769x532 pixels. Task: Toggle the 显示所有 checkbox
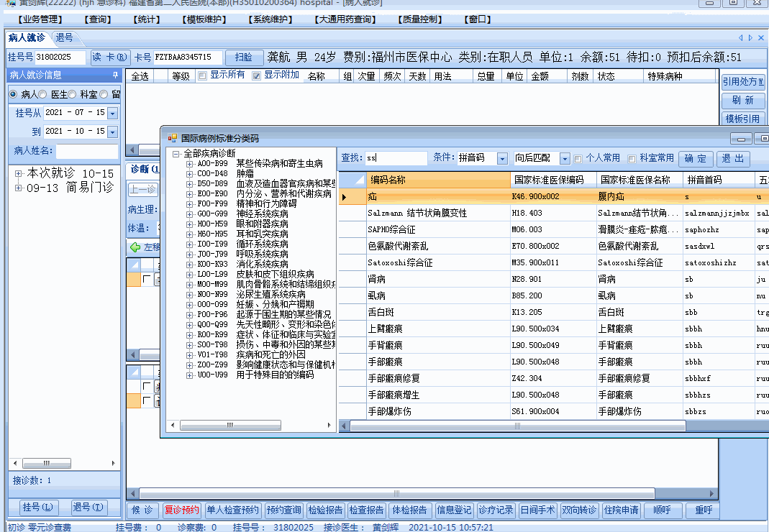[202, 76]
